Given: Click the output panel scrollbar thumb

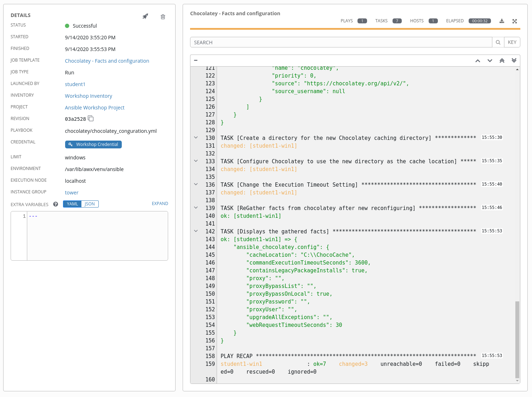Looking at the screenshot, I should coord(517,340).
